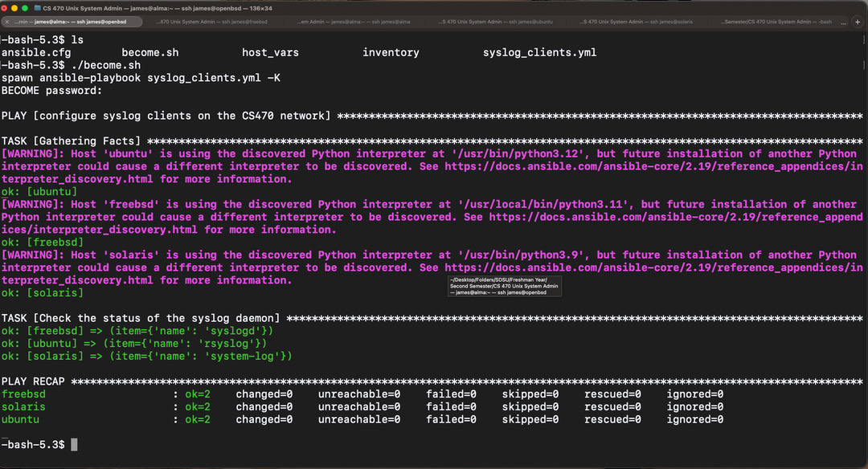Click 'unreachable=0' in the ubuntu recap row
This screenshot has height=469, width=868.
tap(358, 420)
